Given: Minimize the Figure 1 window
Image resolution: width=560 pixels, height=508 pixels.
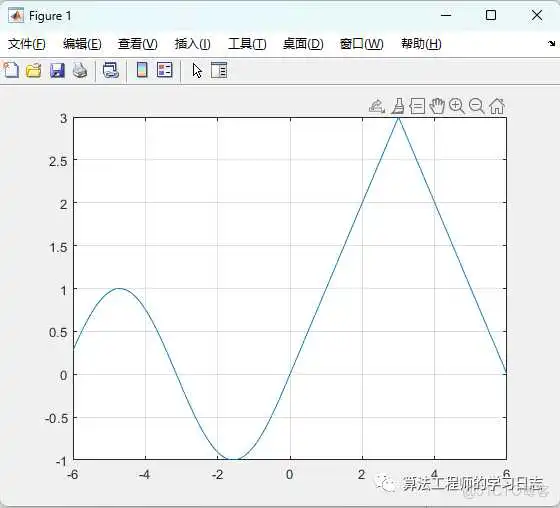Looking at the screenshot, I should [x=446, y=15].
